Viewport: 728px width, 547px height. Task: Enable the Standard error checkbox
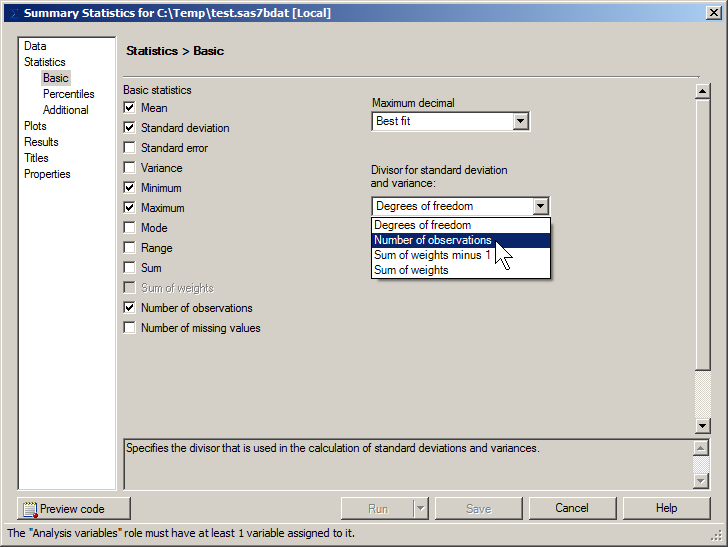[130, 148]
